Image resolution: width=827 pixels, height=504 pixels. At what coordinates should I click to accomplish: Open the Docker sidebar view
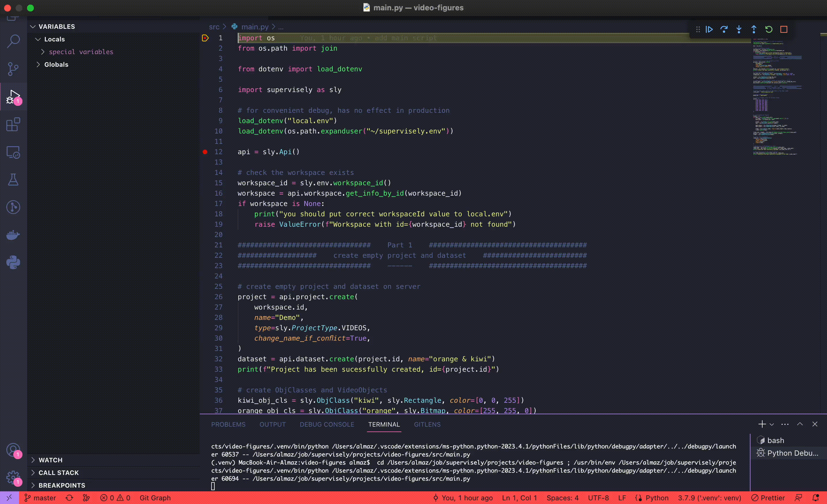(x=13, y=235)
